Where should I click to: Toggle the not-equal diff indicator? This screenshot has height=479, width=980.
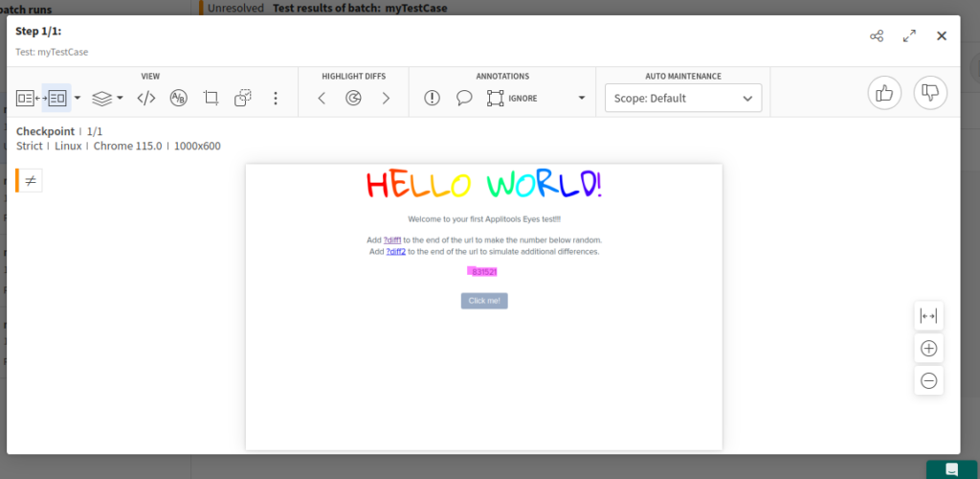(x=31, y=180)
